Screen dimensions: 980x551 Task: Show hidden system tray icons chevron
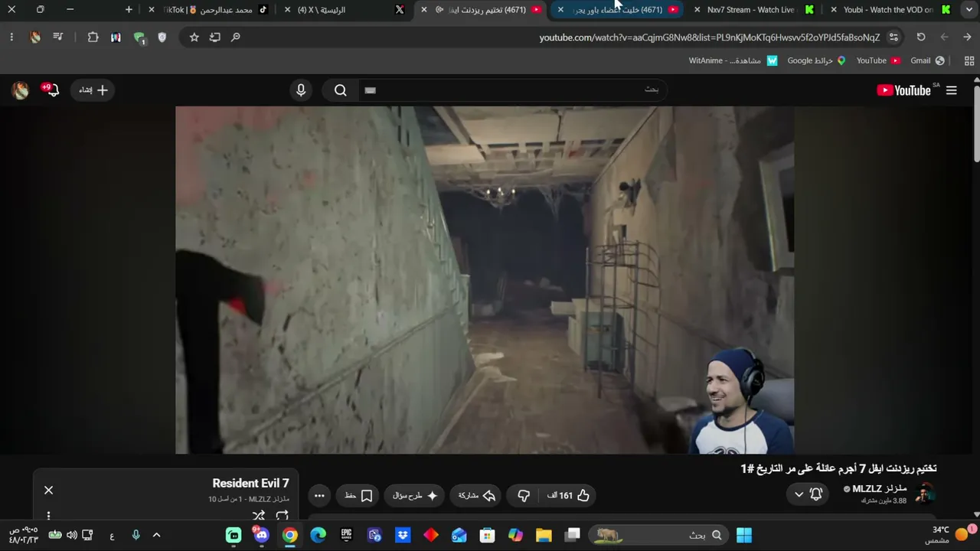[x=156, y=536]
